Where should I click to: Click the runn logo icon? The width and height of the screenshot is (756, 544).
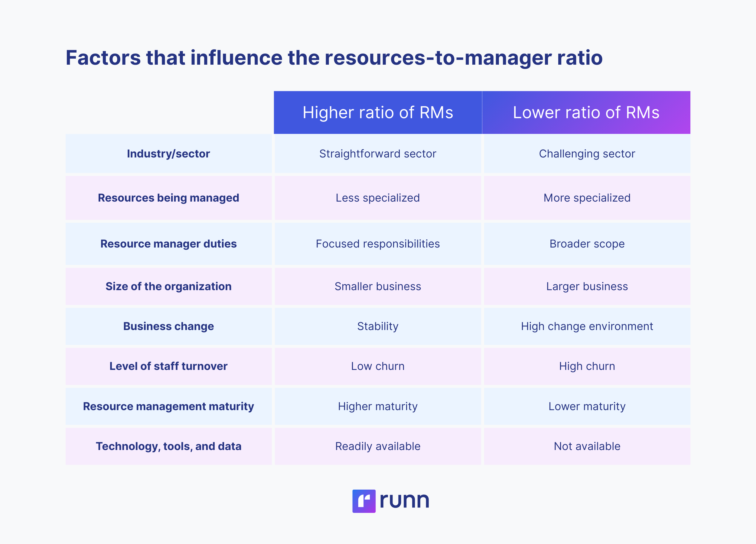click(364, 501)
